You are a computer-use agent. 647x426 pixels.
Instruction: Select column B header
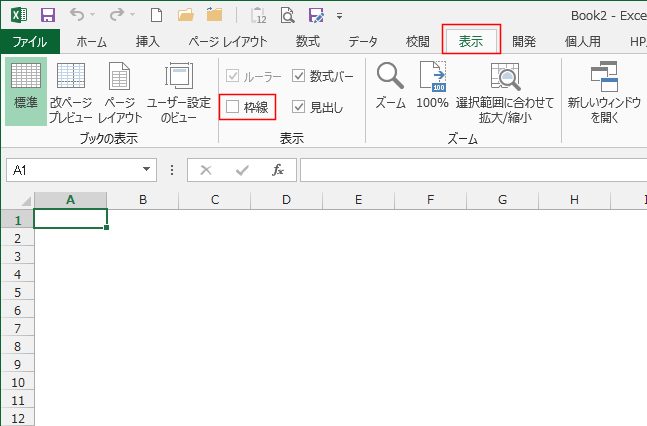[x=143, y=200]
